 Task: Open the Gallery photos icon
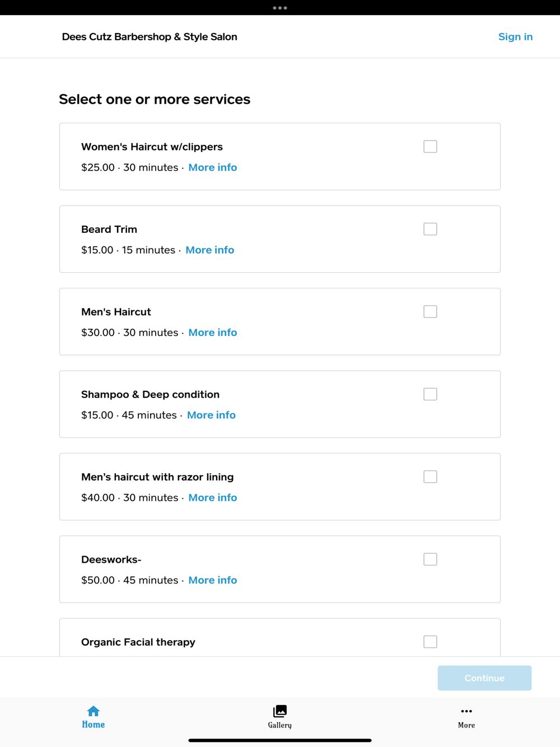tap(279, 711)
